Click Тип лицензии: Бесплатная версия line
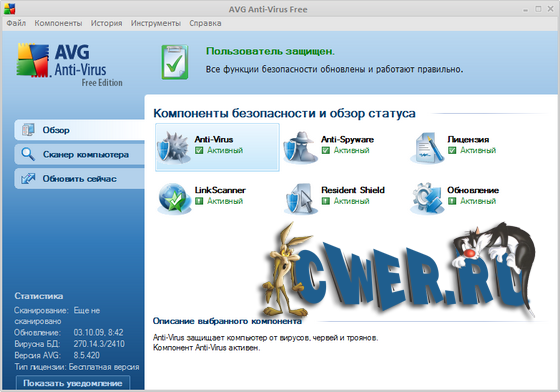Screen dimensions: 560x392 click(77, 367)
